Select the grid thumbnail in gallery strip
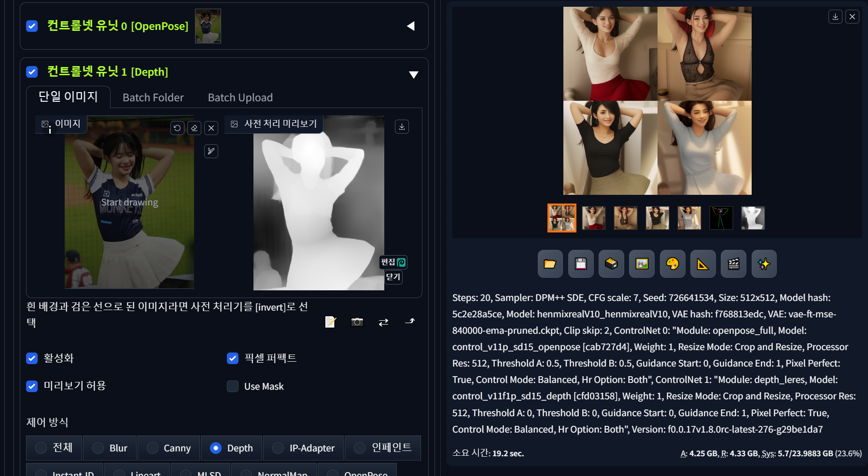The height and width of the screenshot is (476, 868). coord(561,218)
